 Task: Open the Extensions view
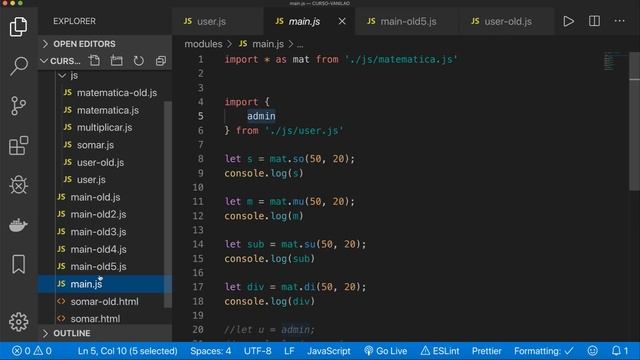18,145
